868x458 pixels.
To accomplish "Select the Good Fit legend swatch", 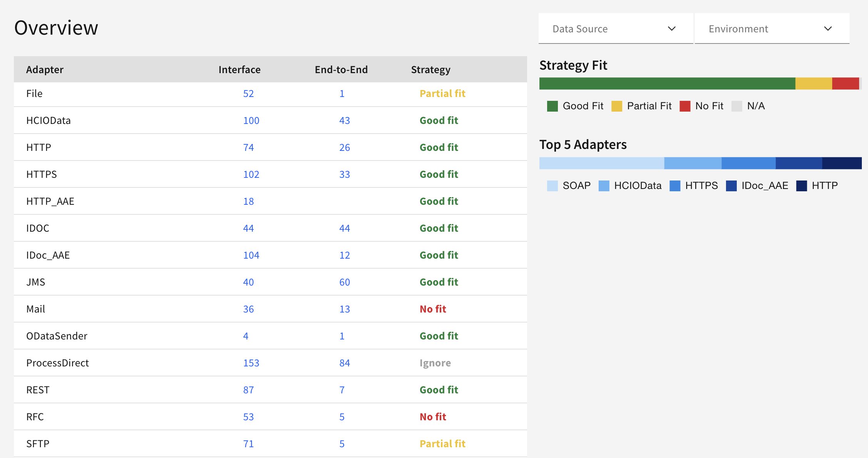I will [x=553, y=106].
